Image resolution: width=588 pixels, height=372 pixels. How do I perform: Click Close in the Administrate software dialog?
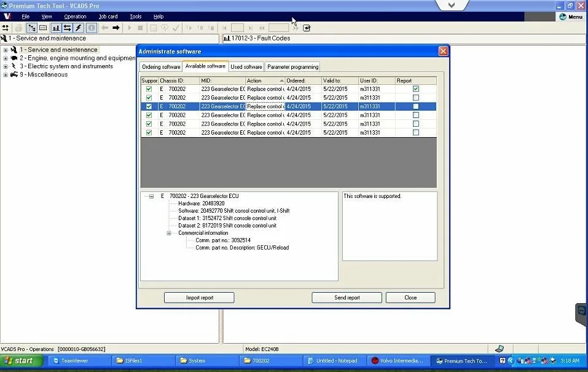(410, 298)
